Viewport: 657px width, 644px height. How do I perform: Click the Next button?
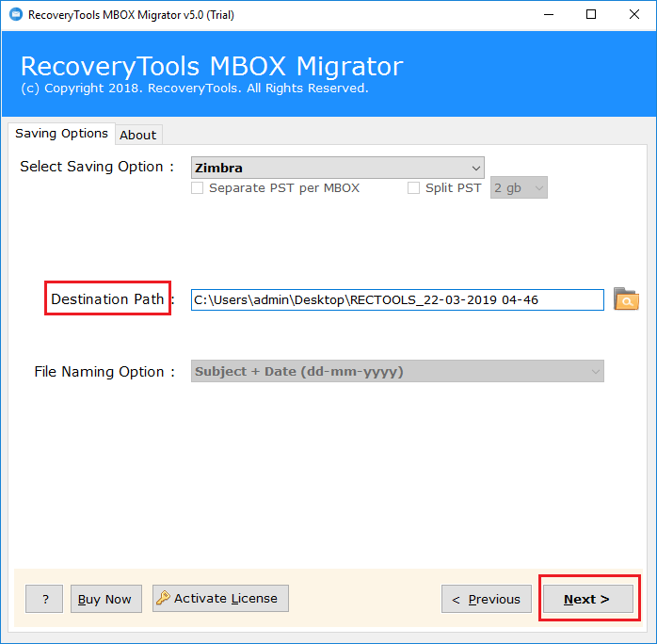coord(587,599)
